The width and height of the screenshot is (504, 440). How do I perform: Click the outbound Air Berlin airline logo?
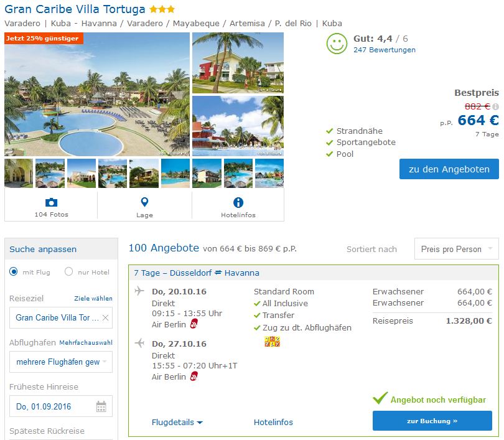(x=194, y=324)
